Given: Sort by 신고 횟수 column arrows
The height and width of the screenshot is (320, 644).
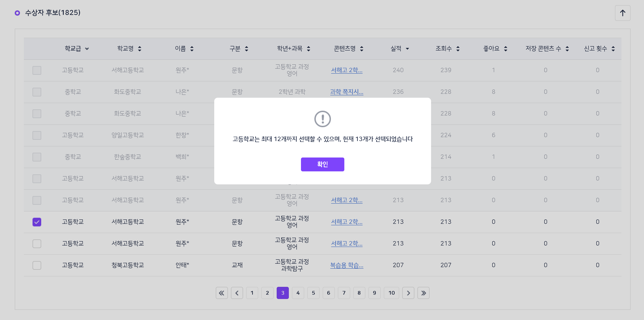Looking at the screenshot, I should [x=613, y=49].
